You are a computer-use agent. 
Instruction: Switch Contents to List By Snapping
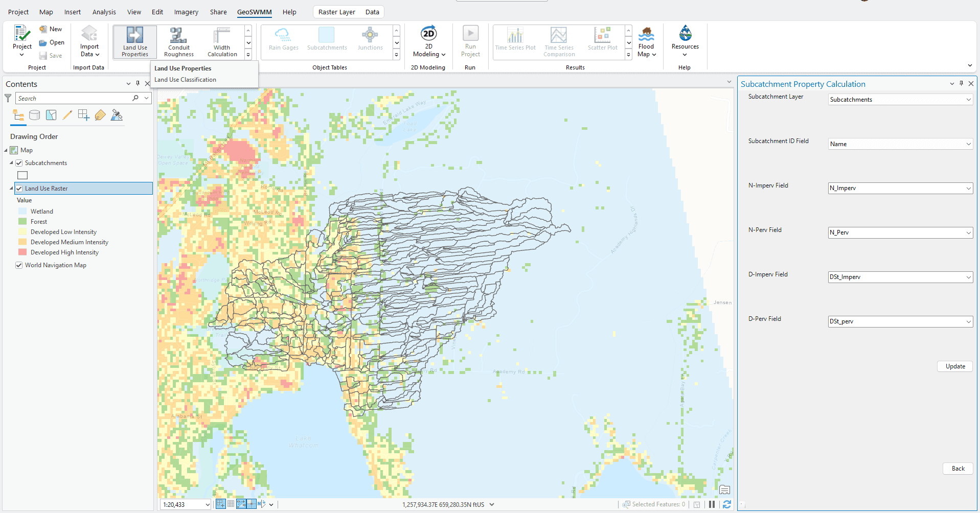(84, 115)
